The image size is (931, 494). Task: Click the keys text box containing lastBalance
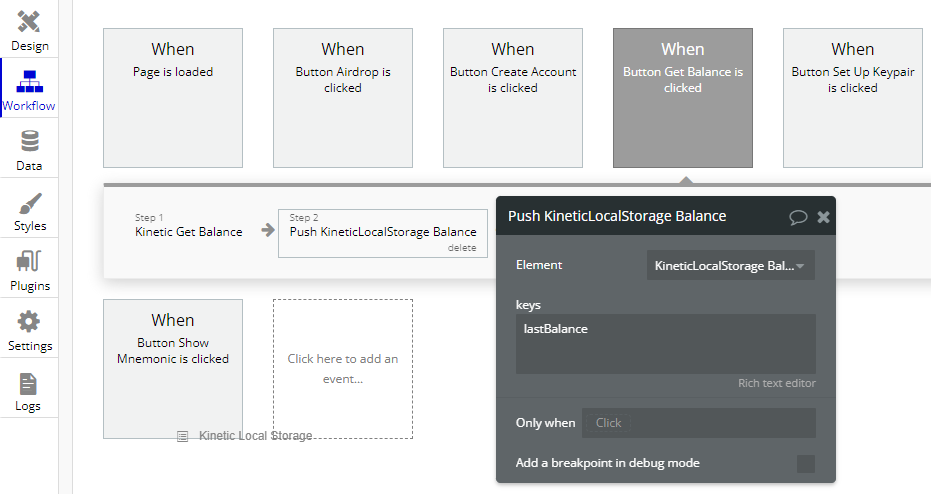[665, 344]
